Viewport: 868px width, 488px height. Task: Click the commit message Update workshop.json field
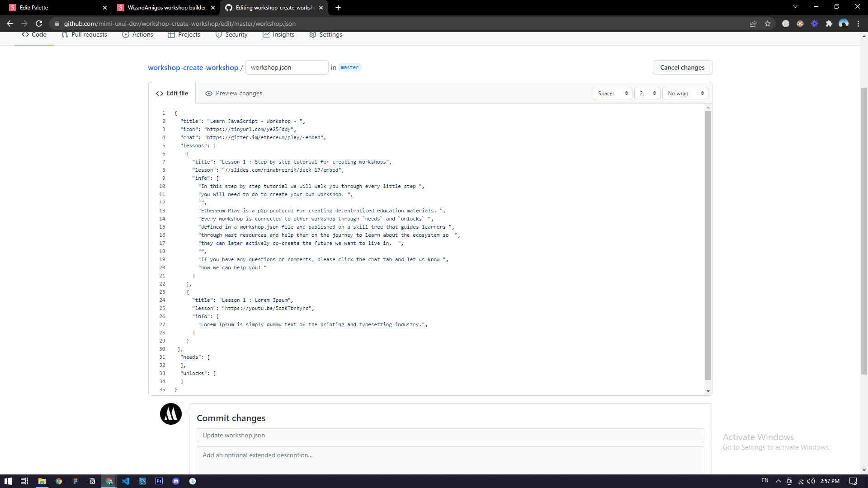[450, 435]
